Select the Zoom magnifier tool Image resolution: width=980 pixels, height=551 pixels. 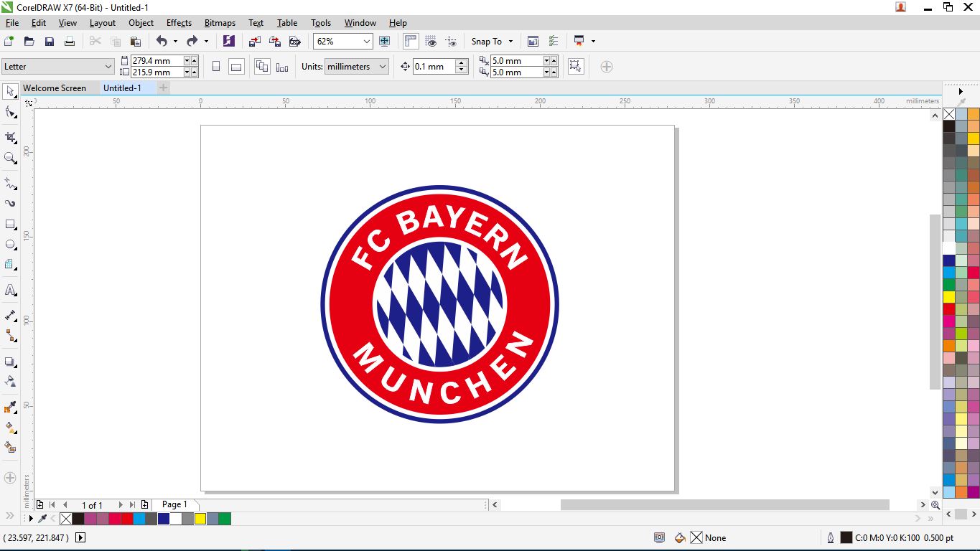10,158
